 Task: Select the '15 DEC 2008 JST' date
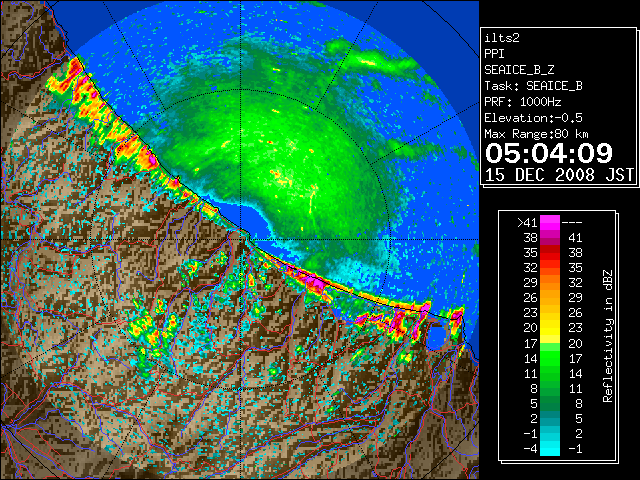pos(559,175)
